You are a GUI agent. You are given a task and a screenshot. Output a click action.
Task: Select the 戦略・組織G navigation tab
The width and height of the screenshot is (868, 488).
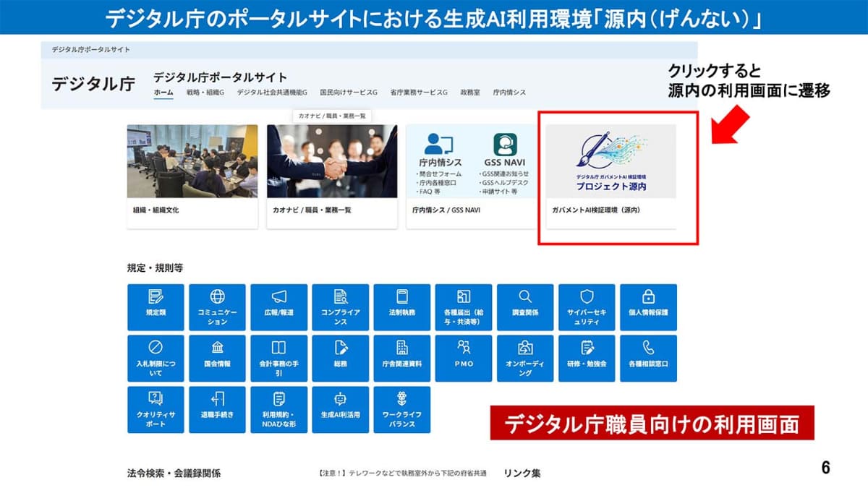(x=205, y=93)
